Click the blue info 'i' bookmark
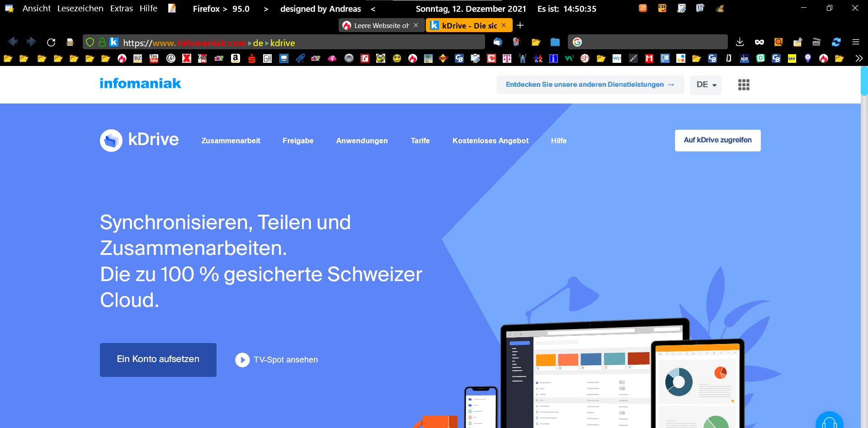 (x=553, y=58)
